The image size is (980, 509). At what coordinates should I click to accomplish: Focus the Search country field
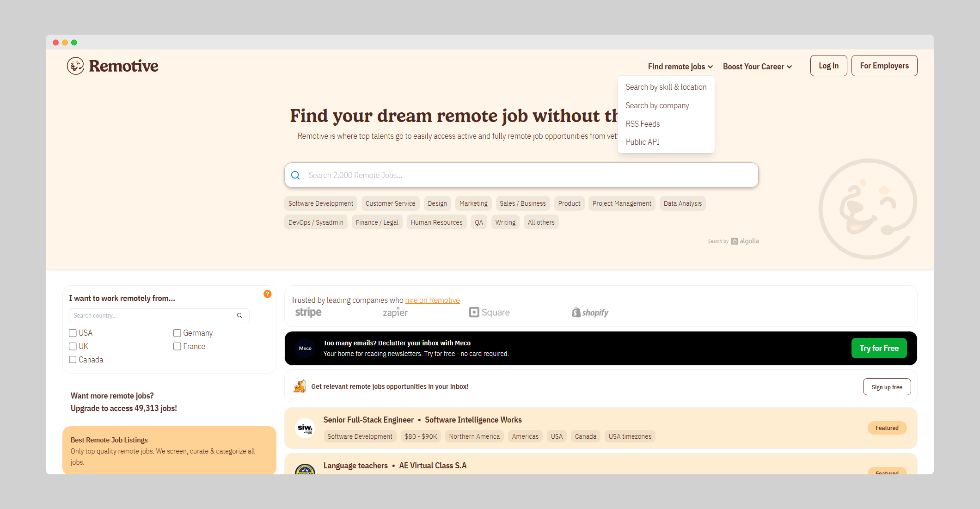(159, 316)
